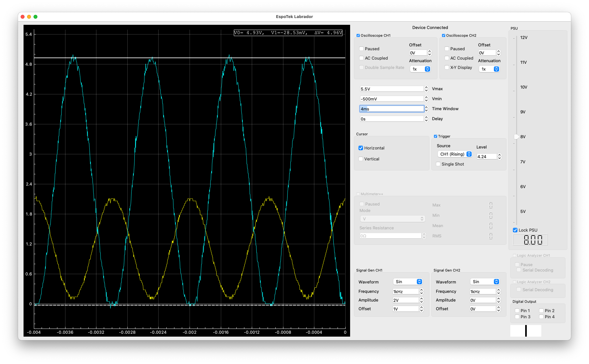Click Signal Gen CH2 Amplitude stepper

tap(498, 300)
